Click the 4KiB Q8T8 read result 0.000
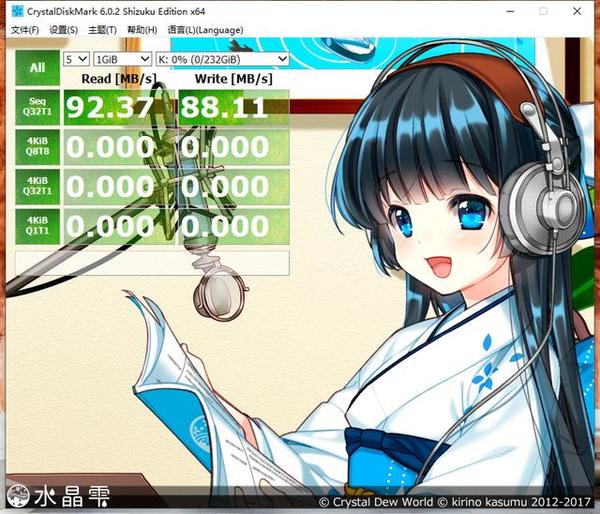This screenshot has height=514, width=600. click(119, 147)
